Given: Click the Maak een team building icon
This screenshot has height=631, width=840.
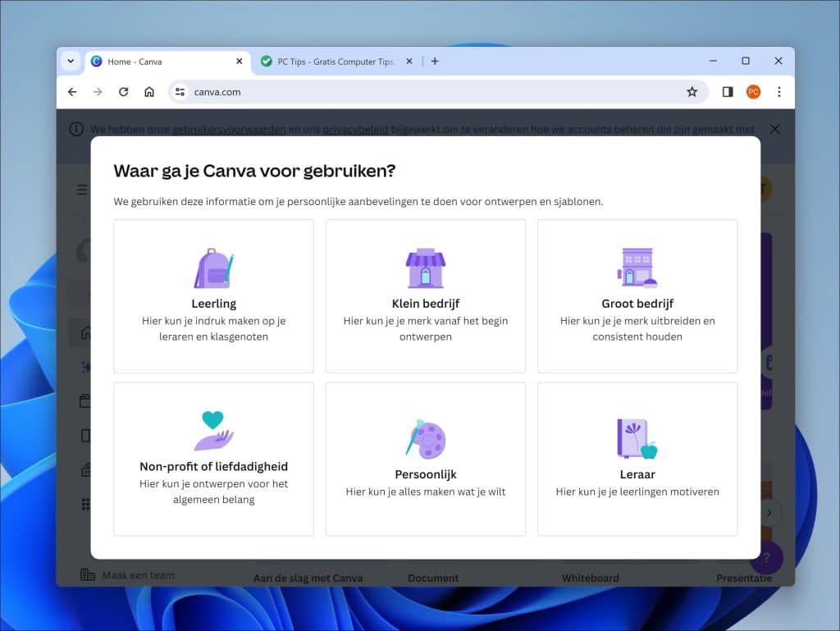Looking at the screenshot, I should point(87,574).
